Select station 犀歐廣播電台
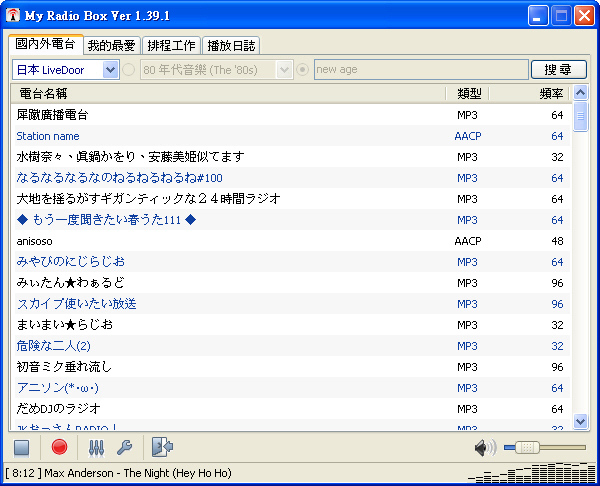This screenshot has width=600, height=486. [x=292, y=115]
